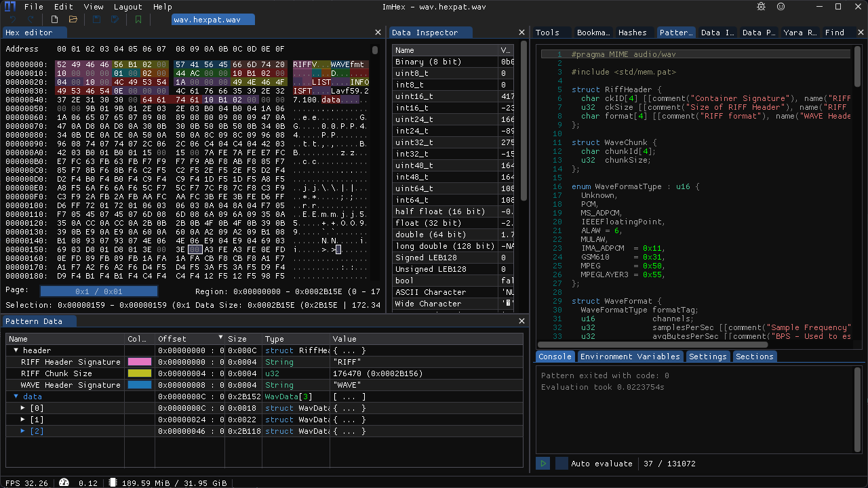Click the page selector showing 0x1 / 0x01

[x=98, y=290]
